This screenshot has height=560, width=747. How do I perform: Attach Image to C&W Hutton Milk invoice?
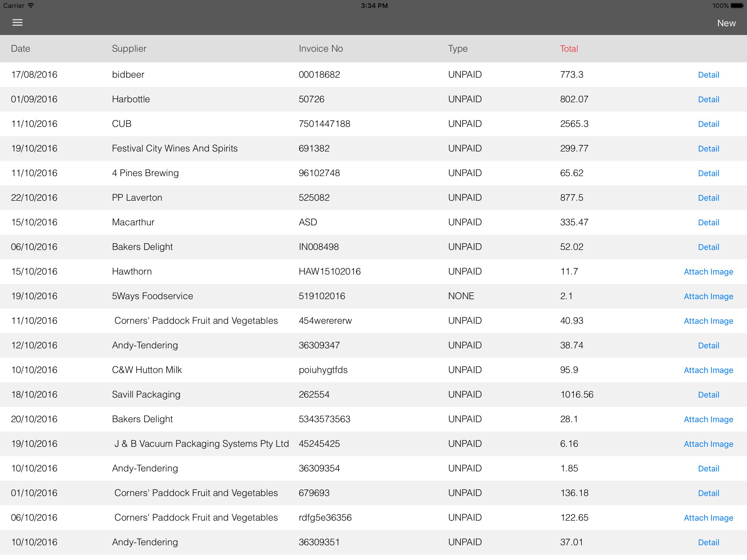pyautogui.click(x=708, y=370)
